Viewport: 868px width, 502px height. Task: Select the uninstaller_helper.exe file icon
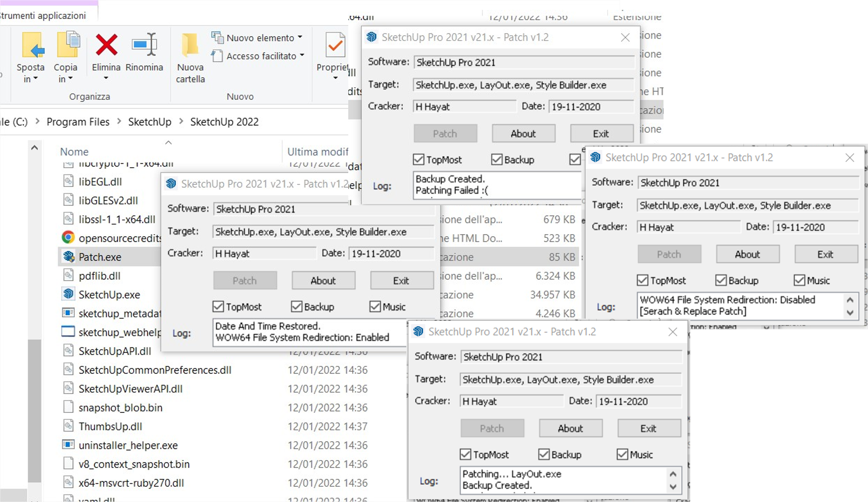68,444
